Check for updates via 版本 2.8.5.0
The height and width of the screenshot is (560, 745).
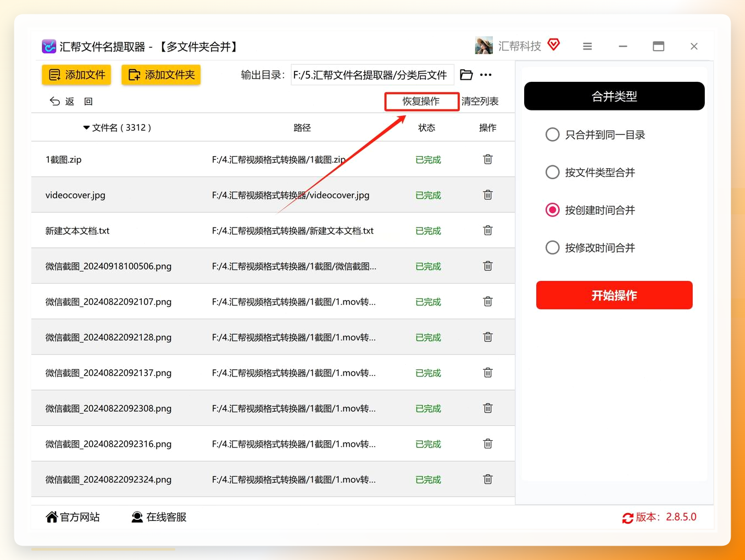(x=659, y=517)
